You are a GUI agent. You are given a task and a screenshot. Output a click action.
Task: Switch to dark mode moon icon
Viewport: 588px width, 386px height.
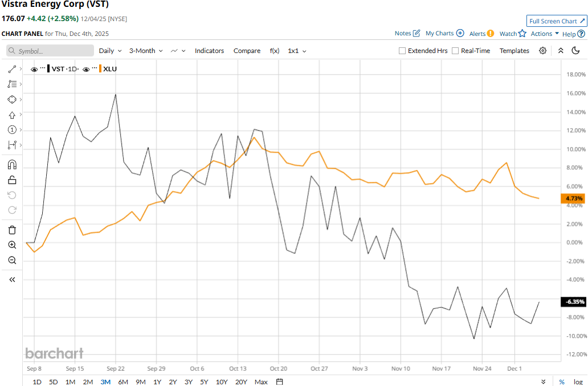575,50
